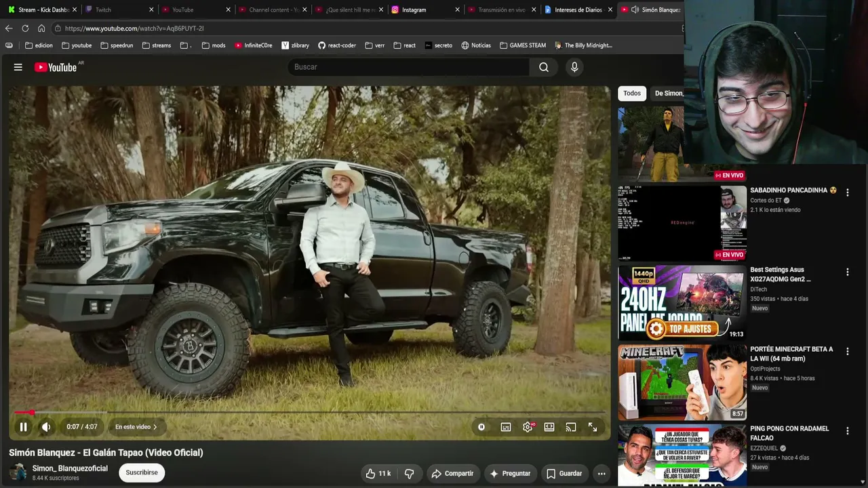868x488 pixels.
Task: Mute the video volume
Action: coord(46,427)
